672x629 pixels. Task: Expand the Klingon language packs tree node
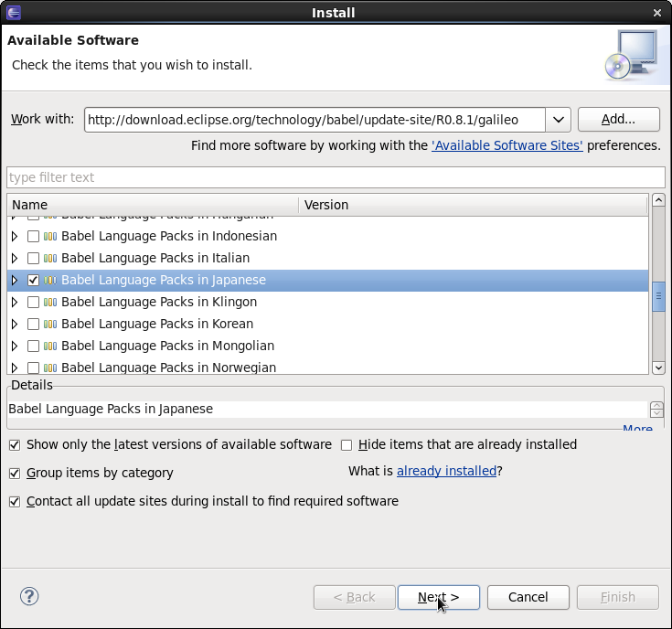coord(15,302)
